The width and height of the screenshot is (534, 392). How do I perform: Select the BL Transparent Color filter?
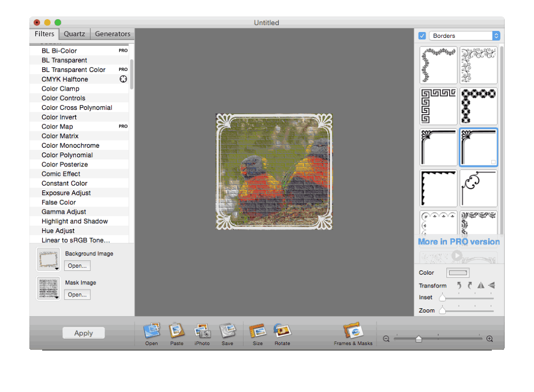click(79, 70)
